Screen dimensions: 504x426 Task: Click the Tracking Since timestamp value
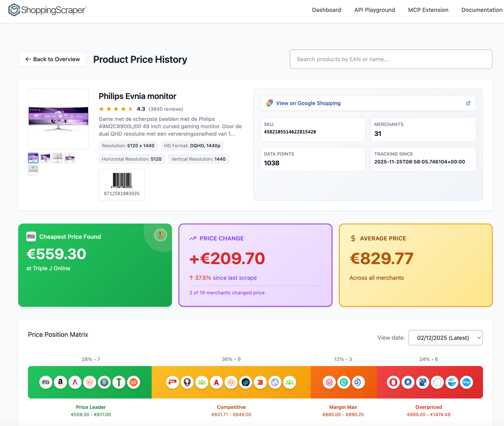click(x=419, y=162)
